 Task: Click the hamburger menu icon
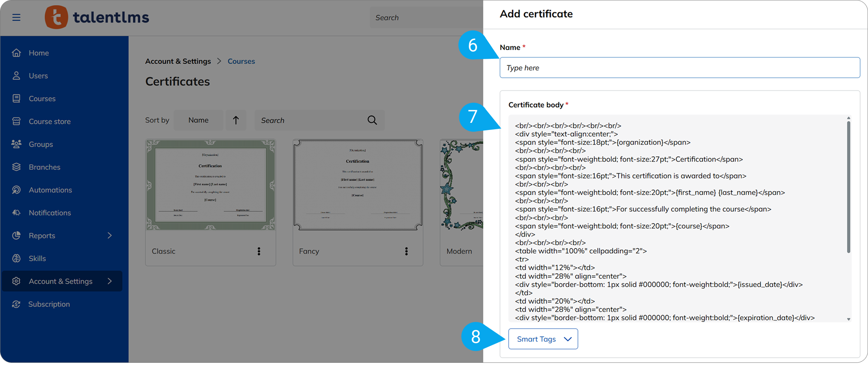point(16,17)
